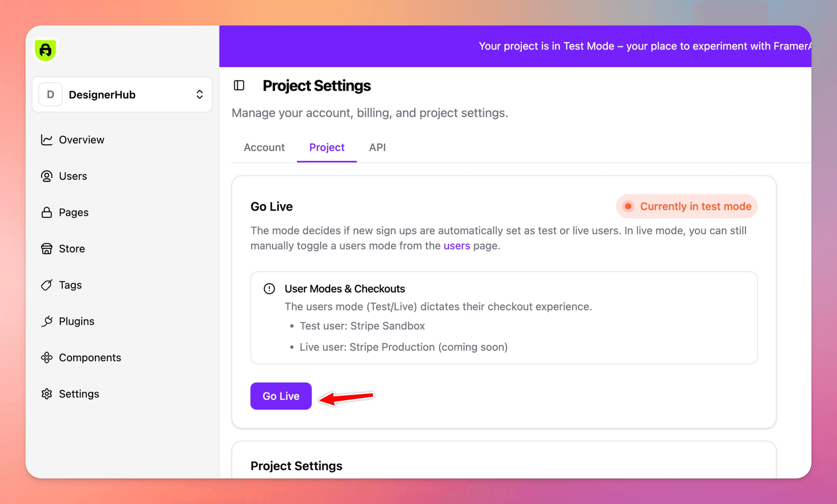Open Plugins via the plug icon
The width and height of the screenshot is (837, 504).
(47, 321)
